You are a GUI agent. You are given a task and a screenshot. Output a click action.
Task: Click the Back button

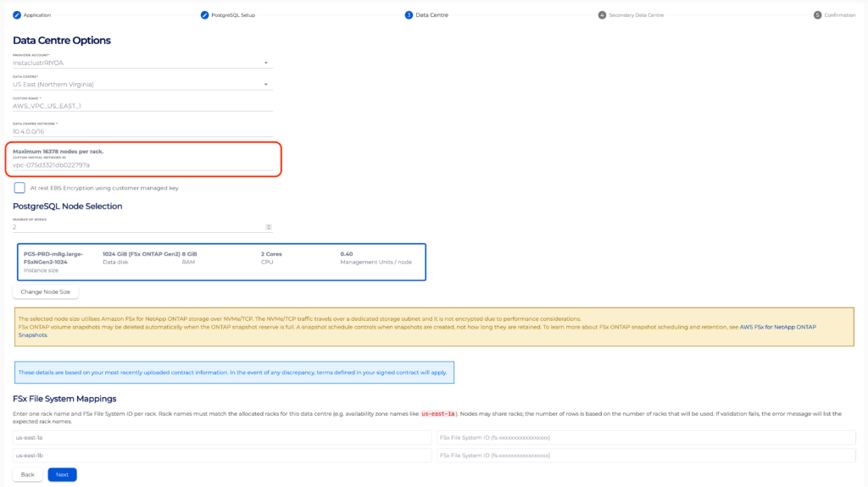28,474
